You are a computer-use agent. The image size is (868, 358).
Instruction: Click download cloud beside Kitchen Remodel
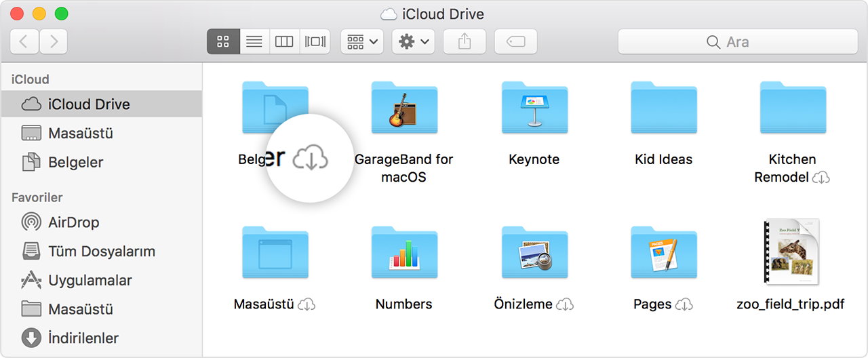click(x=821, y=178)
